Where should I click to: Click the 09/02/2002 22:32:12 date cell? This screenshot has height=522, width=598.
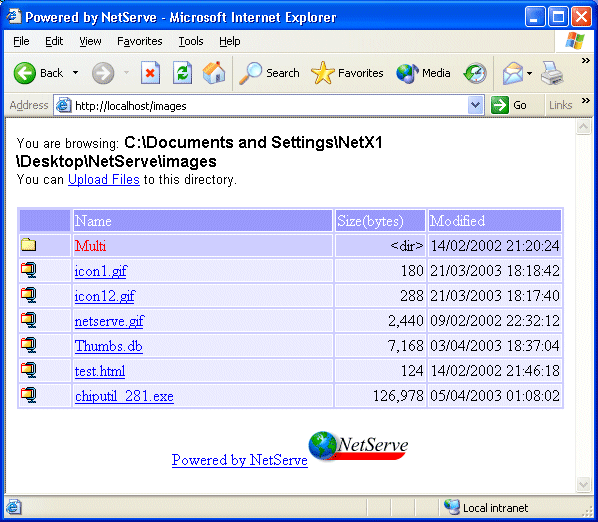(x=495, y=321)
